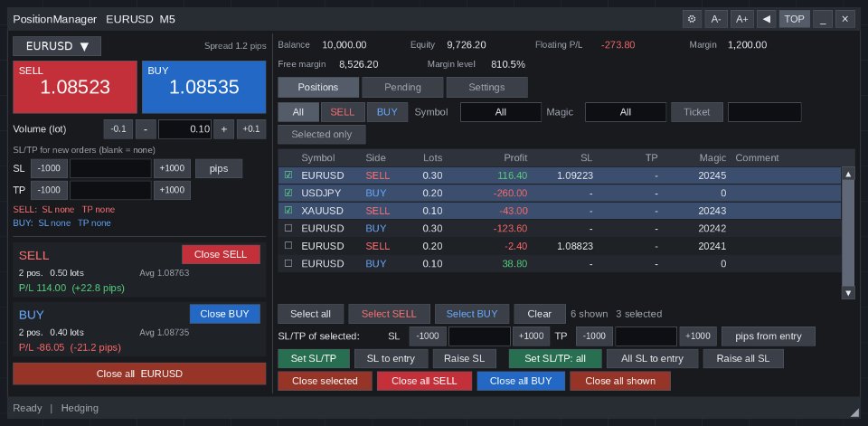Screen dimensions: 868x426
Task: Switch to the Pending tab
Action: click(x=402, y=87)
